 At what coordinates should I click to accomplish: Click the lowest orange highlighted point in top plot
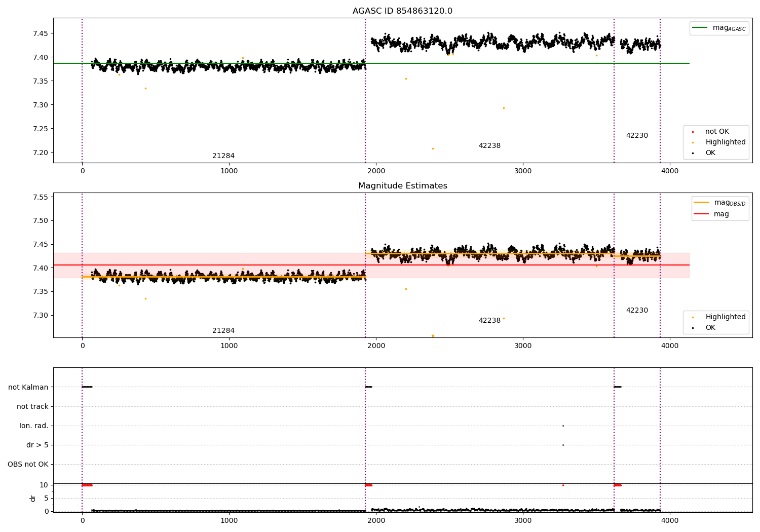click(x=433, y=148)
